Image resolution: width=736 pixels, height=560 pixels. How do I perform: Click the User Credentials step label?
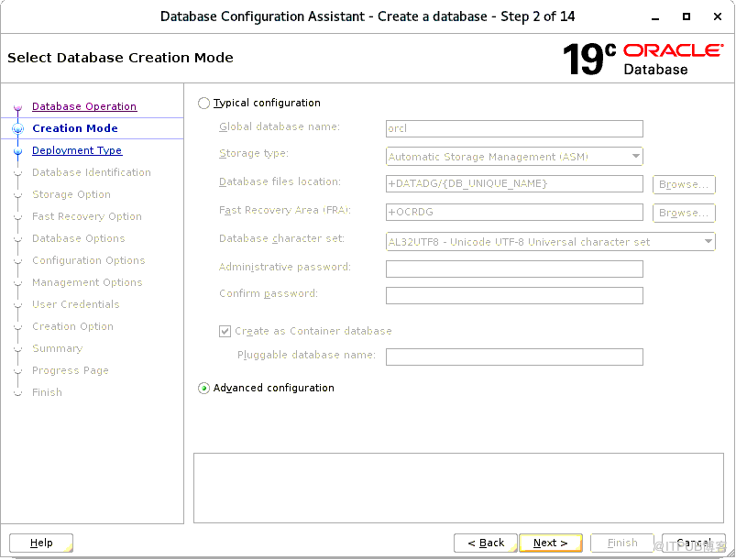75,304
